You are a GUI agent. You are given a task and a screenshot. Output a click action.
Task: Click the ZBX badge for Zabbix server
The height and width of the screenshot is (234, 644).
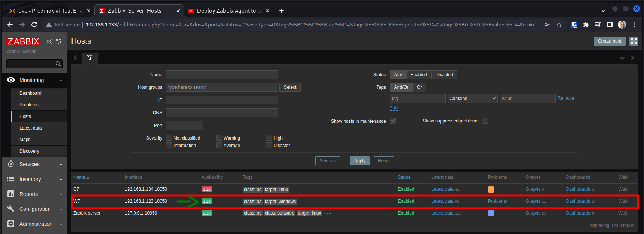[207, 213]
